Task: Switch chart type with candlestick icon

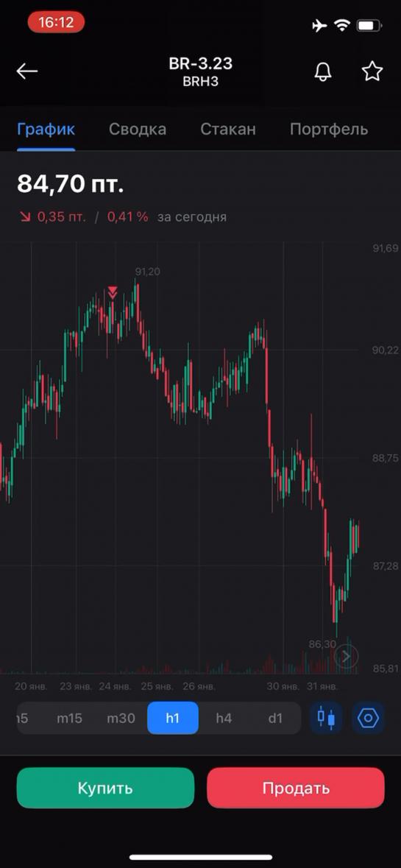Action: (326, 718)
